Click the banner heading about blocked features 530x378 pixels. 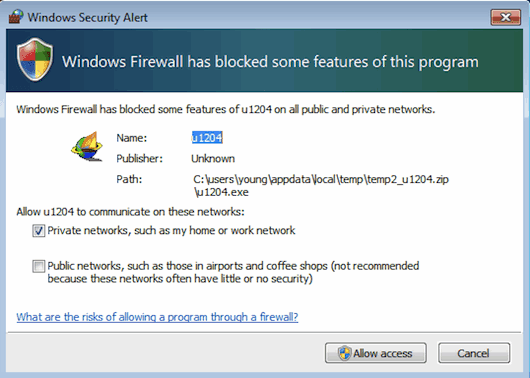[x=270, y=62]
